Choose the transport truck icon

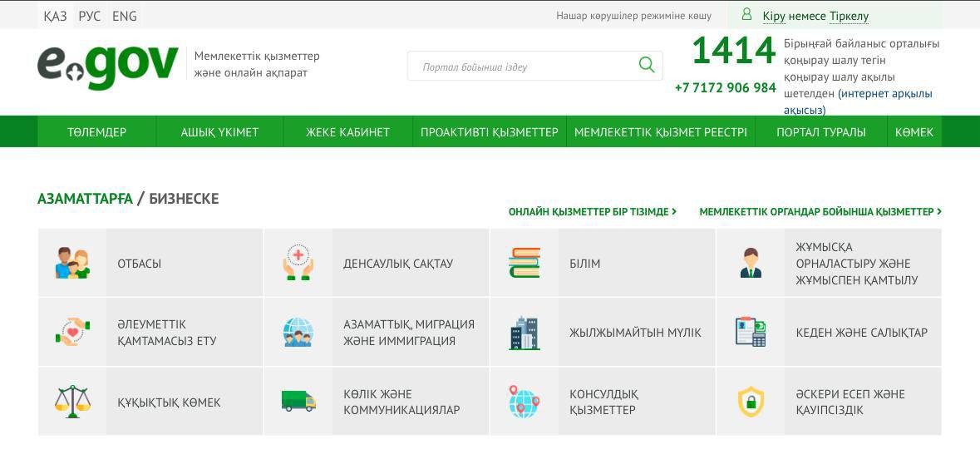click(x=298, y=401)
